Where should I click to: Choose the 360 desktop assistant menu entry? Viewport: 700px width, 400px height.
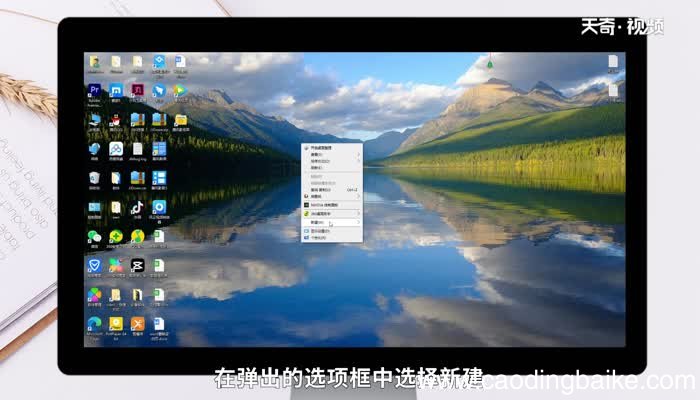pos(332,214)
